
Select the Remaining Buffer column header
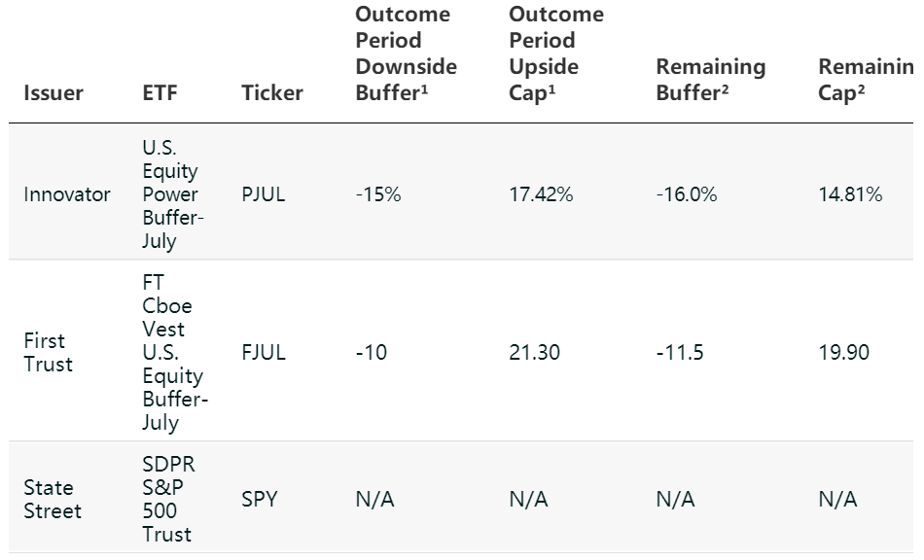pyautogui.click(x=711, y=81)
